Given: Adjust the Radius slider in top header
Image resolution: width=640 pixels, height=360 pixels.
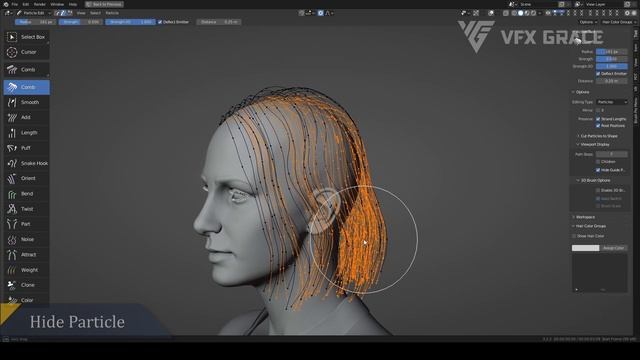Looking at the screenshot, I should pos(36,22).
